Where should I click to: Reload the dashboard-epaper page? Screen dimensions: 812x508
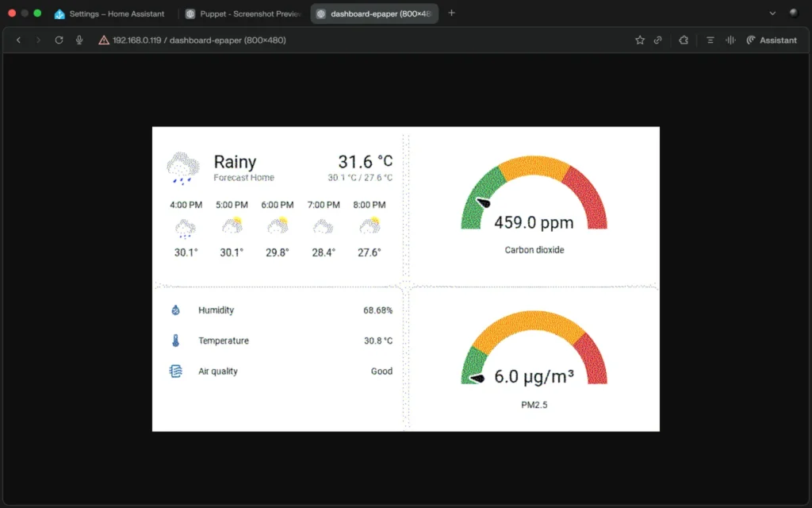pyautogui.click(x=59, y=40)
